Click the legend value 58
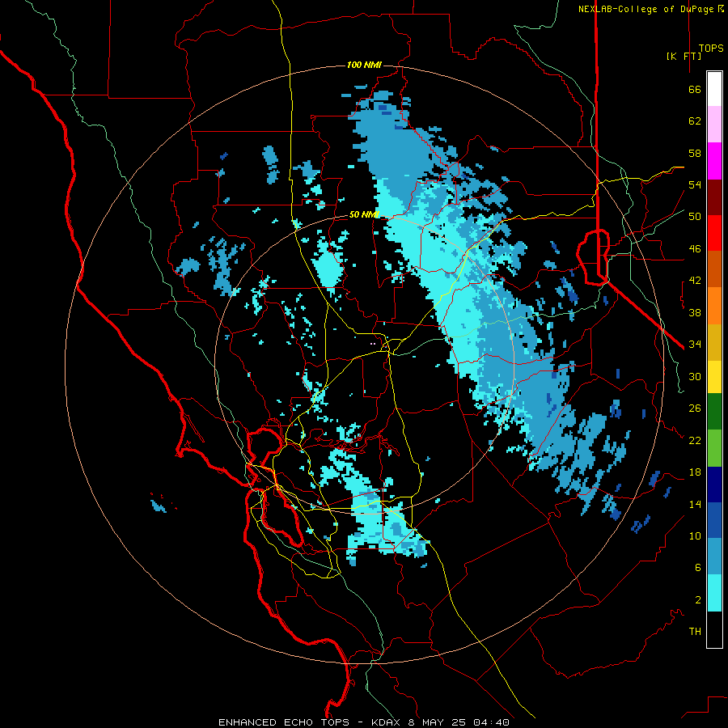The width and height of the screenshot is (728, 728). [x=695, y=153]
